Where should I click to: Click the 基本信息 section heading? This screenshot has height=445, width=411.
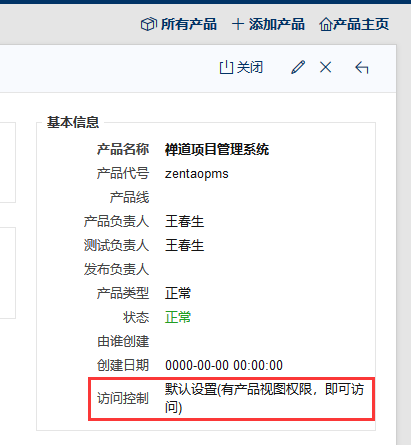pyautogui.click(x=73, y=122)
